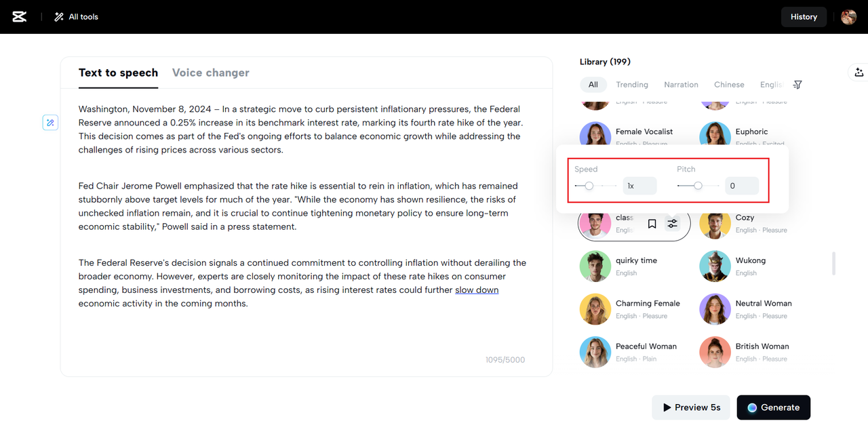Switch to the Voice changer tab
The image size is (868, 438).
[210, 72]
